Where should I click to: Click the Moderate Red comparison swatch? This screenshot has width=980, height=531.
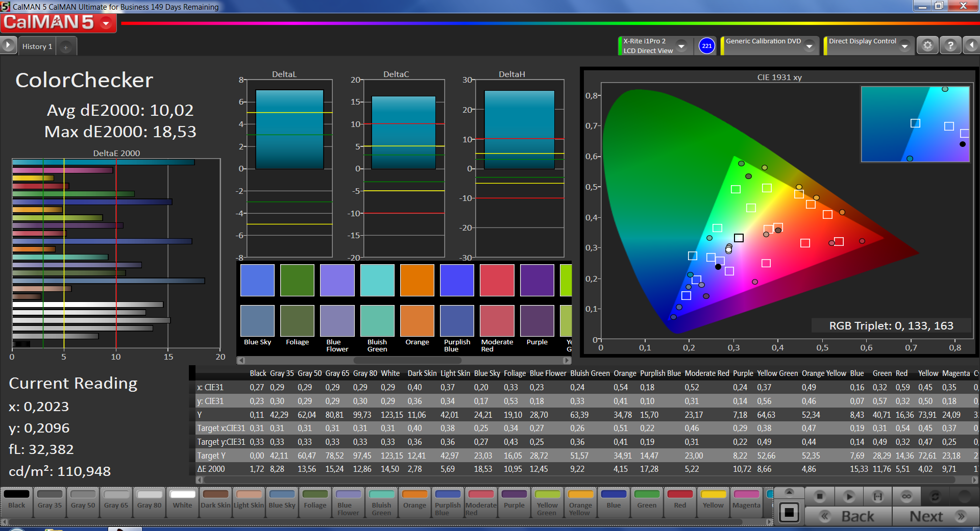click(497, 300)
